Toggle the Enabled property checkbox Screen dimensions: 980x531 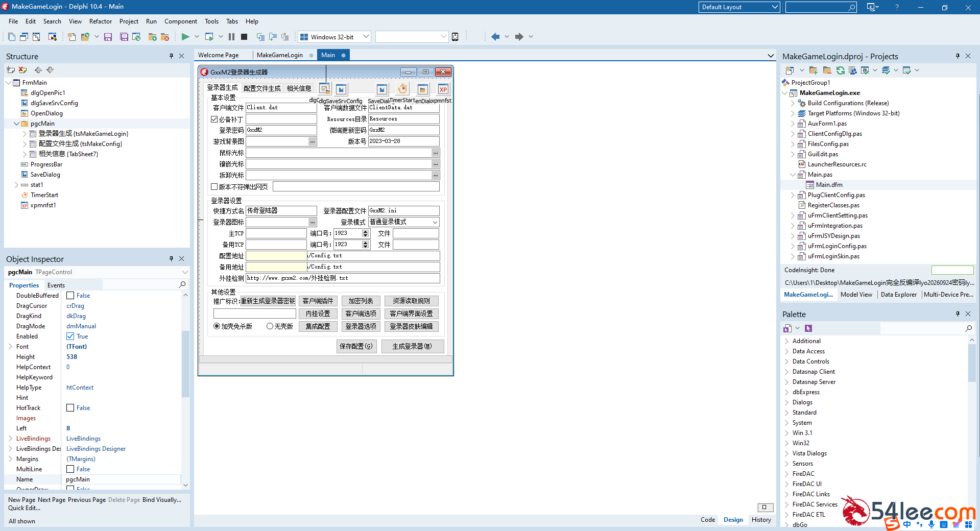coord(70,336)
